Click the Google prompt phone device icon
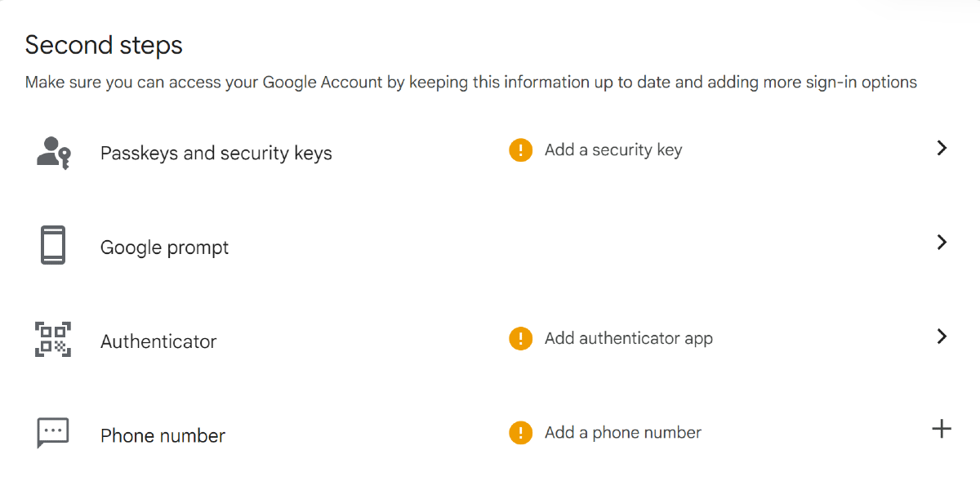The image size is (980, 477). [x=53, y=245]
